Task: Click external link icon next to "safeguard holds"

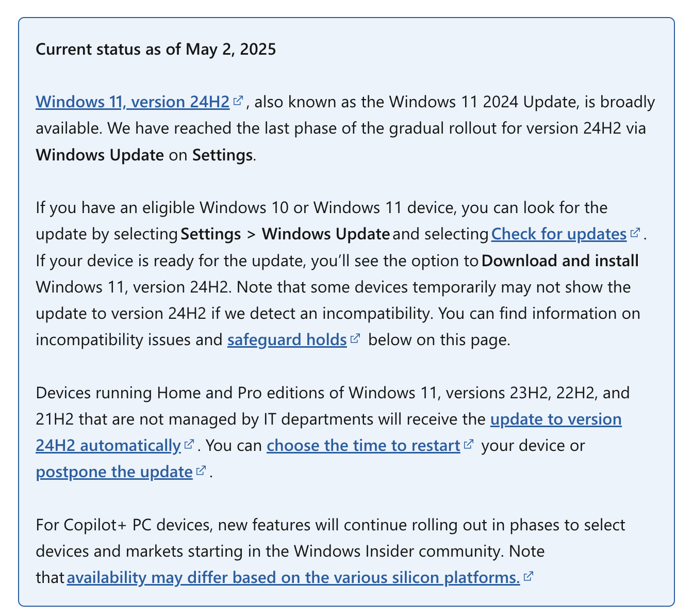Action: point(355,339)
